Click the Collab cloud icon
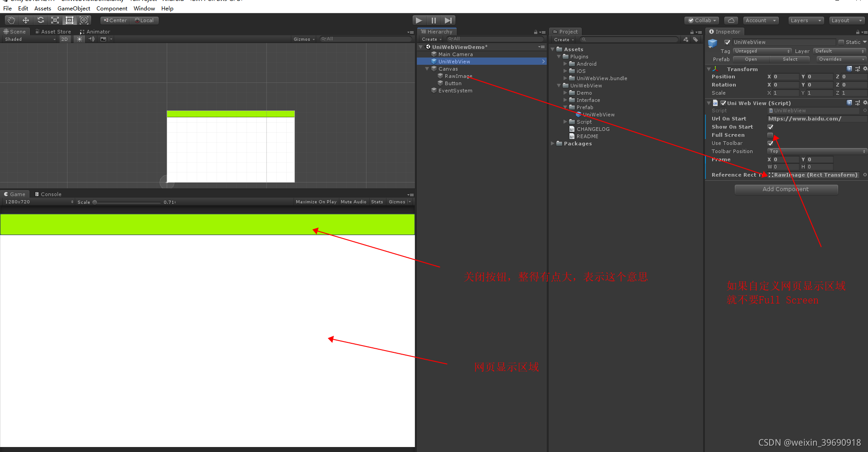This screenshot has height=452, width=868. click(x=731, y=20)
